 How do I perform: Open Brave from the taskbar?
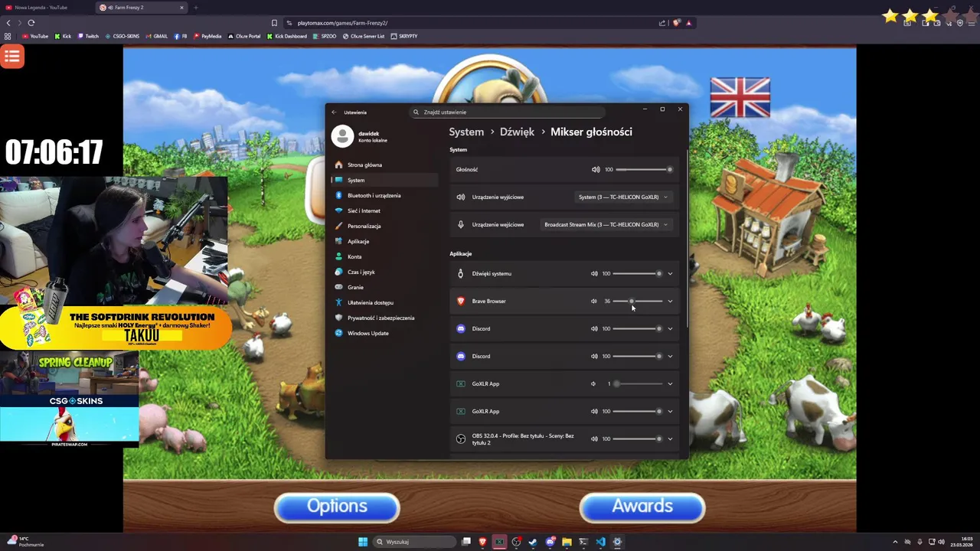pyautogui.click(x=482, y=542)
